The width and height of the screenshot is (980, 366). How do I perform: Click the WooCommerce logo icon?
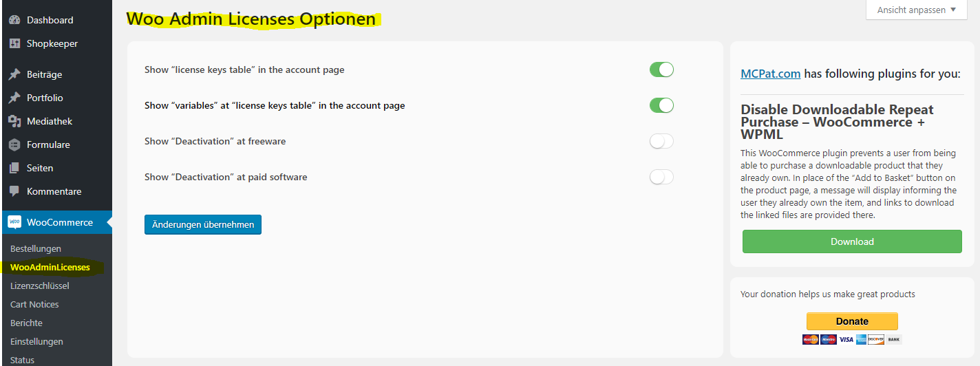coord(14,222)
